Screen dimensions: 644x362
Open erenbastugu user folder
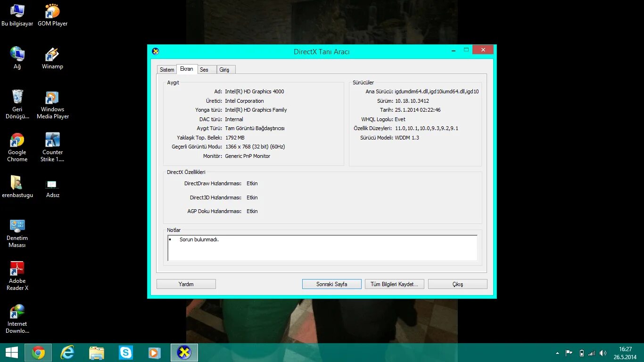point(17,187)
